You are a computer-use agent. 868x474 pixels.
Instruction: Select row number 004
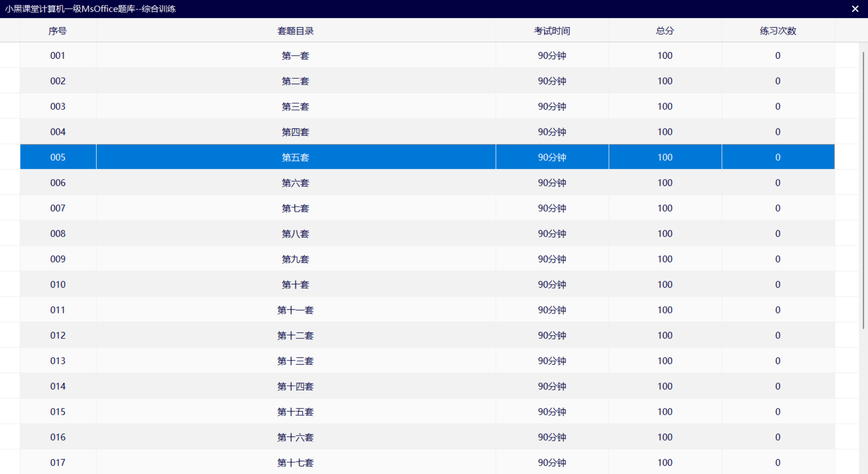point(58,132)
